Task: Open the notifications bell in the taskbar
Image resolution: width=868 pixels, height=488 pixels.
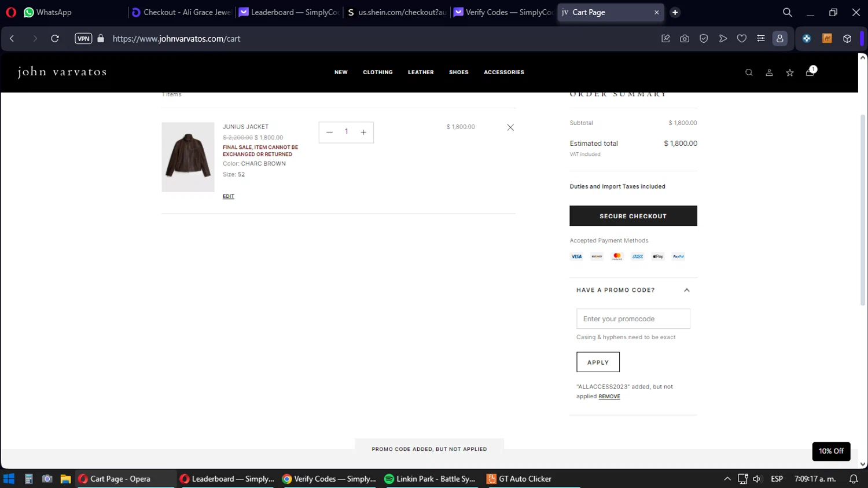Action: [x=854, y=479]
